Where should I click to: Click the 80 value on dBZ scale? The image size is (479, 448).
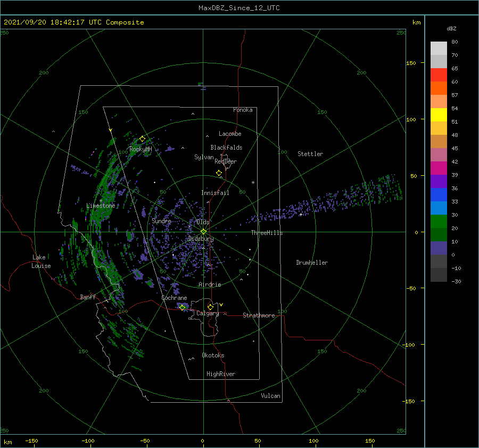click(x=455, y=42)
